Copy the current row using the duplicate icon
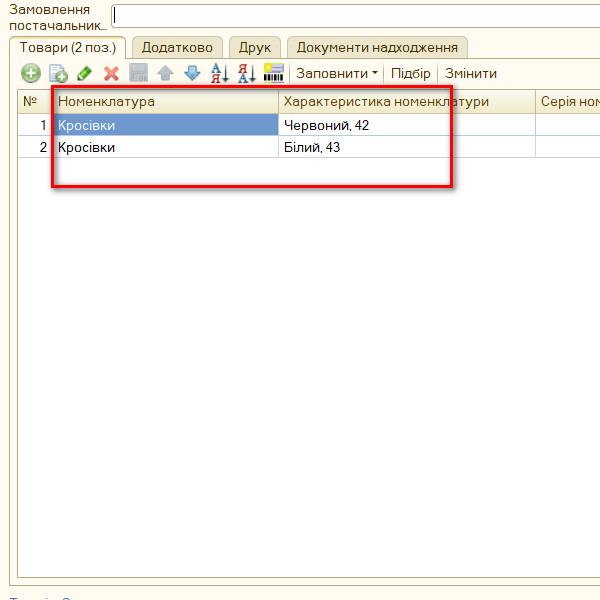Image resolution: width=600 pixels, height=600 pixels. tap(58, 73)
